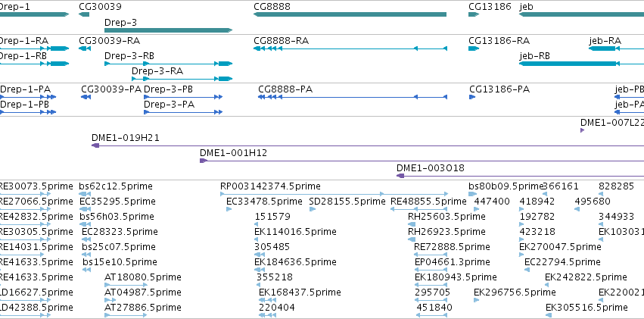Select the DME1-007L22 small arrow marker

[582, 130]
